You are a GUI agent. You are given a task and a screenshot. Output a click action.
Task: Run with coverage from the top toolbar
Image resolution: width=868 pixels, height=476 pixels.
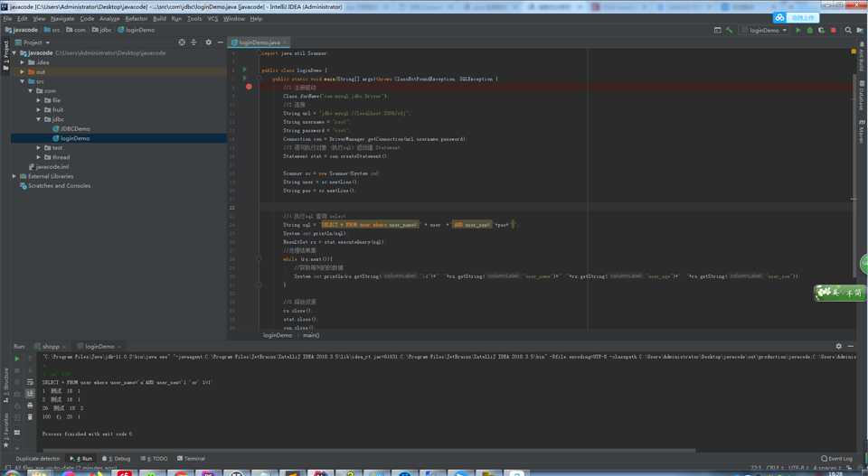pyautogui.click(x=822, y=31)
